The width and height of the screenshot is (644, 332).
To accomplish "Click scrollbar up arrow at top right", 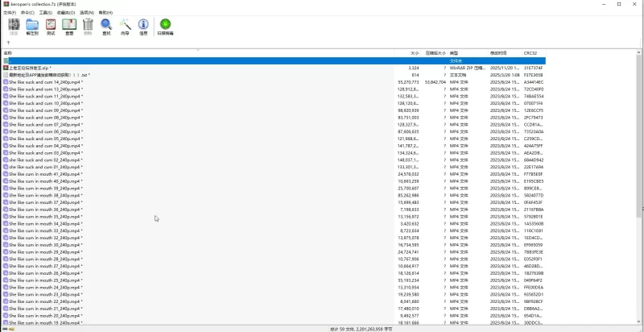I will click(x=638, y=52).
